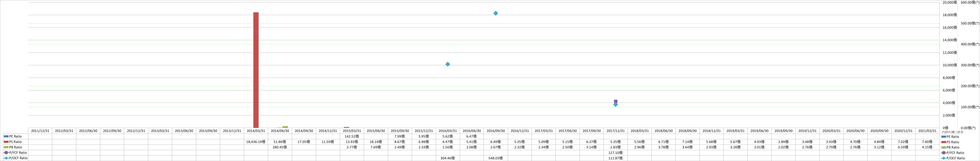The image size is (980, 161).
Task: Select the 7.60倍 PS Ratio cell
Action: click(x=927, y=142)
